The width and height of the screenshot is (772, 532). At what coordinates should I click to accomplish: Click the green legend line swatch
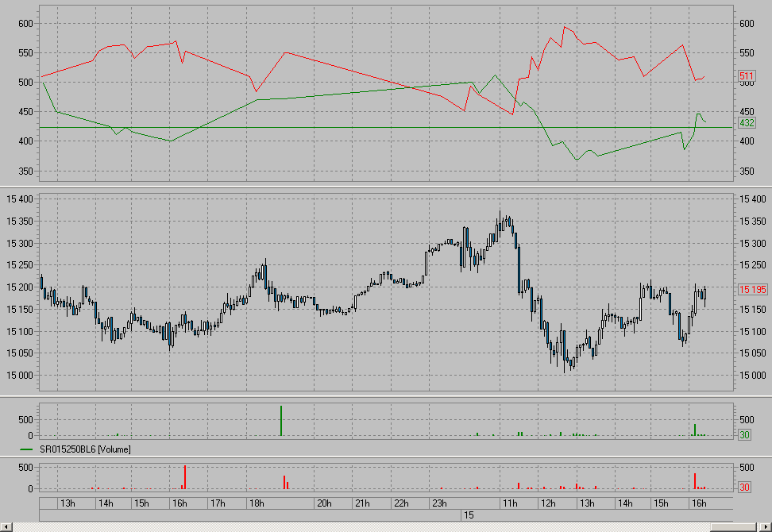[28, 449]
